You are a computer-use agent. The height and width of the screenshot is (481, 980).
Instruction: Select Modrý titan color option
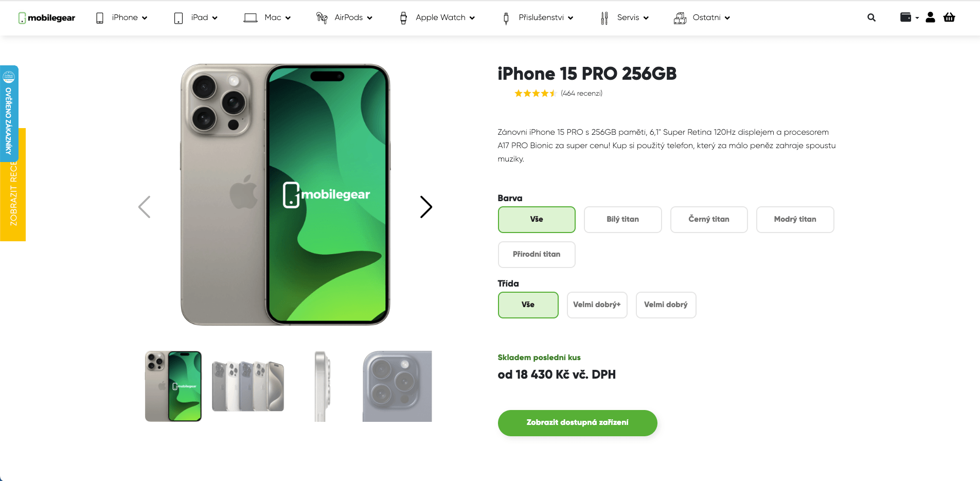coord(795,219)
